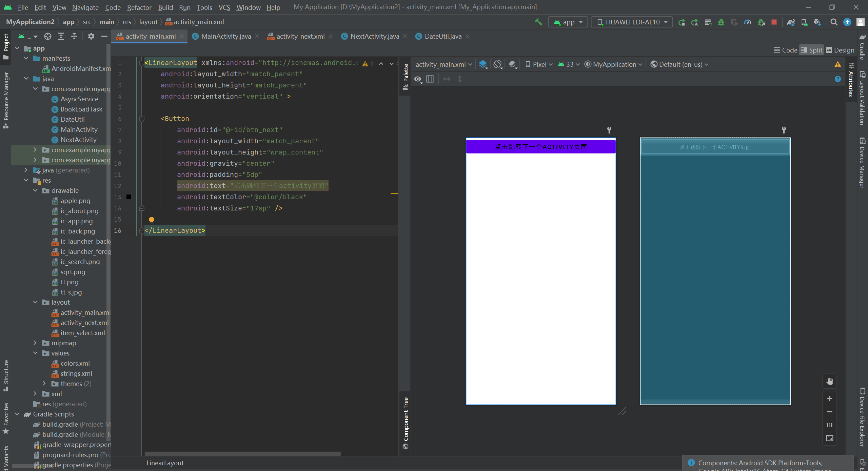This screenshot has width=868, height=471.
Task: Click the Sync Project with Gradle icon
Action: [x=791, y=22]
